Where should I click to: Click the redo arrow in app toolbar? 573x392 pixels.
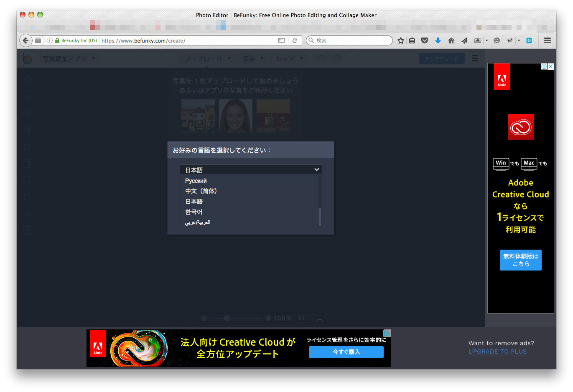[337, 58]
